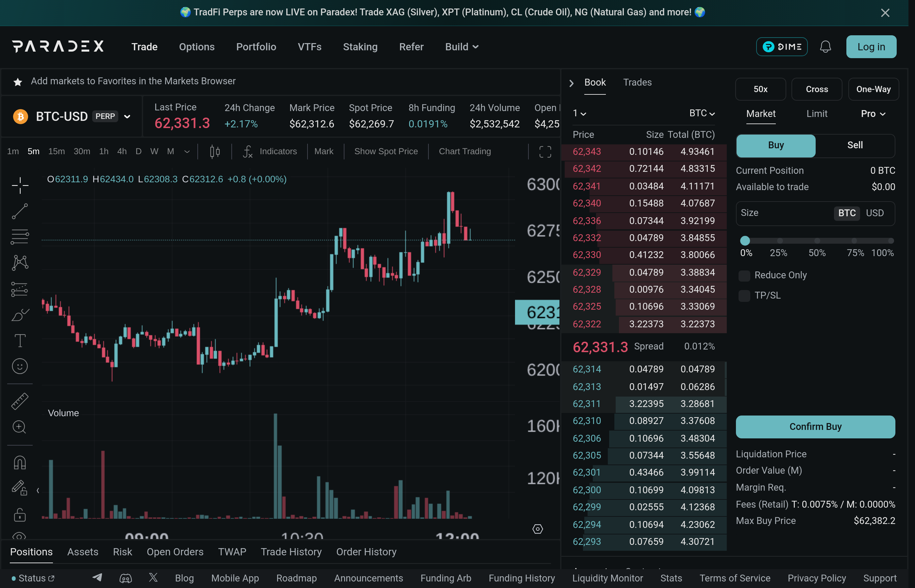Select the 15m timeframe
The width and height of the screenshot is (915, 588).
tap(56, 152)
